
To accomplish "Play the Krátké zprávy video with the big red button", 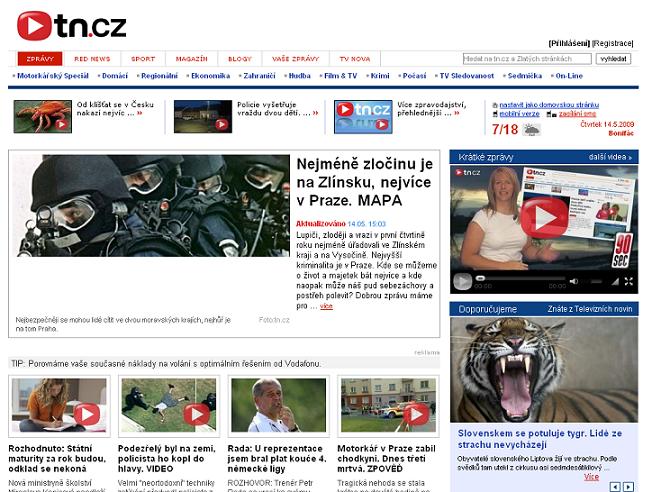I will point(542,214).
